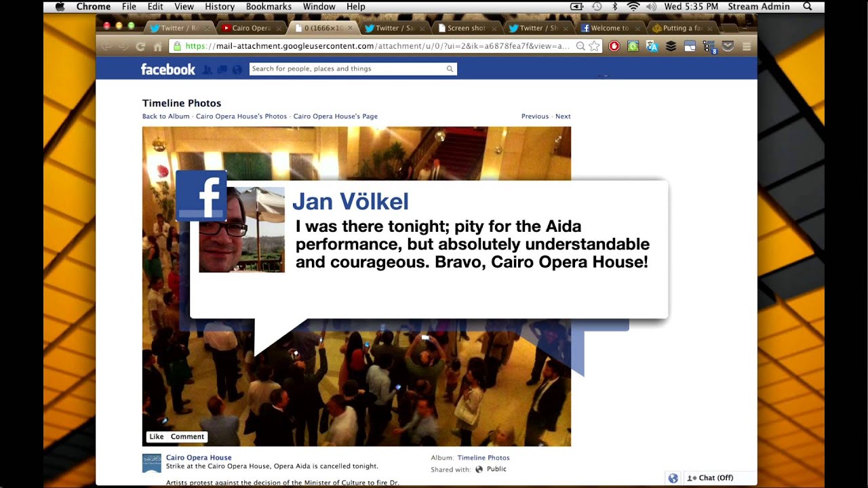Close the 'Screen shot' tab
This screenshot has width=868, height=488.
tap(494, 28)
